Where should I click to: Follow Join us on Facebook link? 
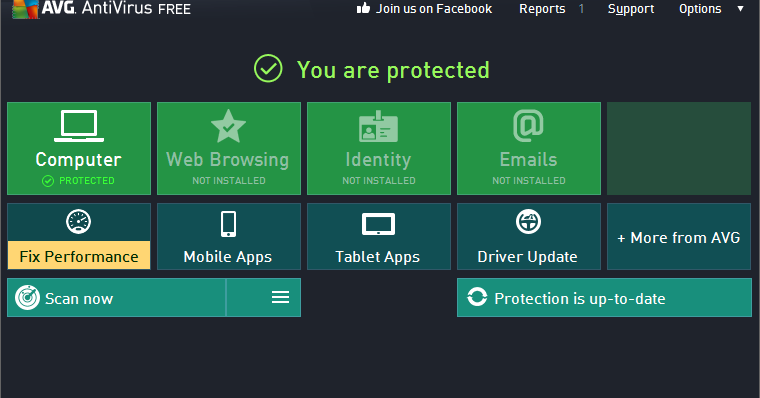tap(434, 9)
